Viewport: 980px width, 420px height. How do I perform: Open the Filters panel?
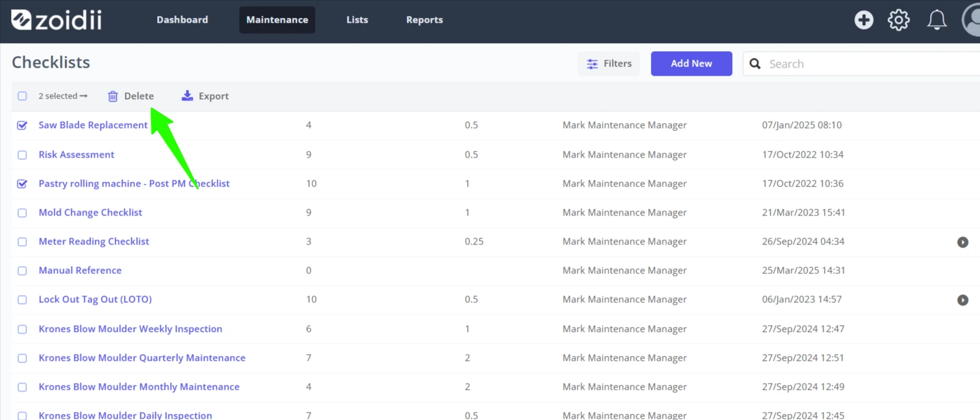[x=609, y=63]
